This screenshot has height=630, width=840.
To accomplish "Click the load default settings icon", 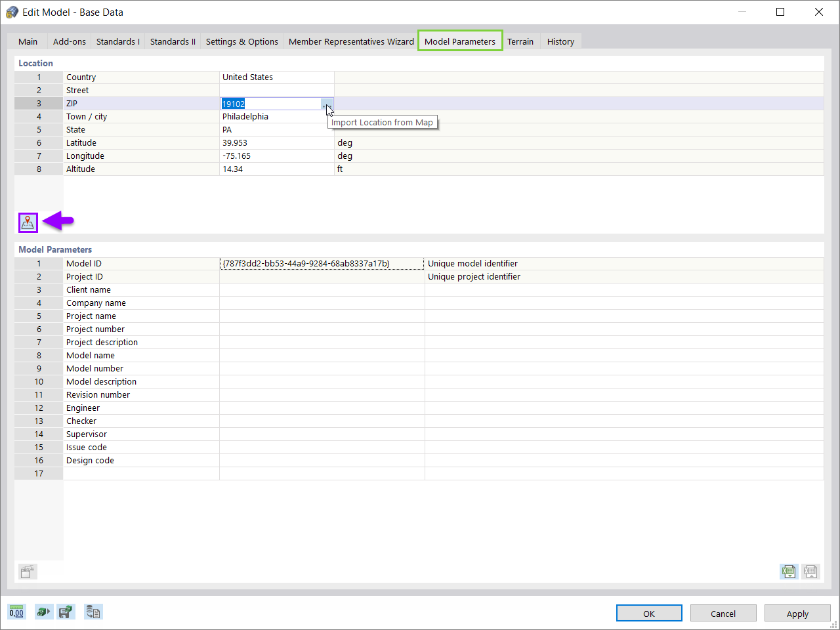I will [43, 612].
